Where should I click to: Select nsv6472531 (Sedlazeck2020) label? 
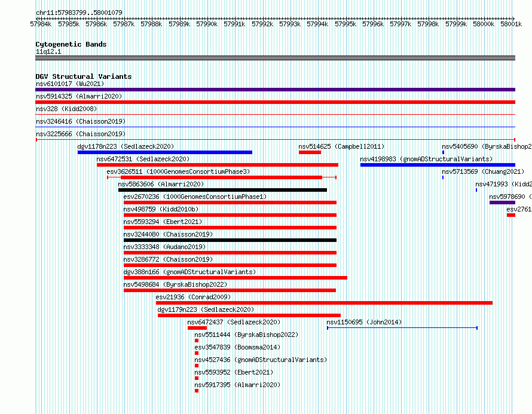[143, 159]
